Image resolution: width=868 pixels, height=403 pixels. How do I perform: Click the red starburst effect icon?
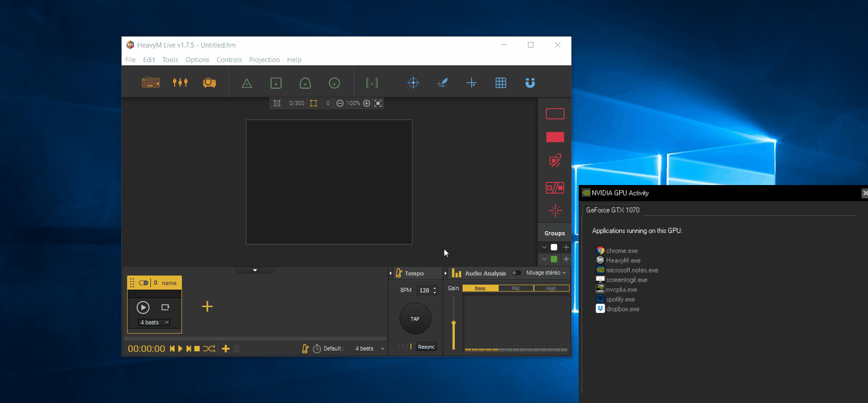[555, 211]
